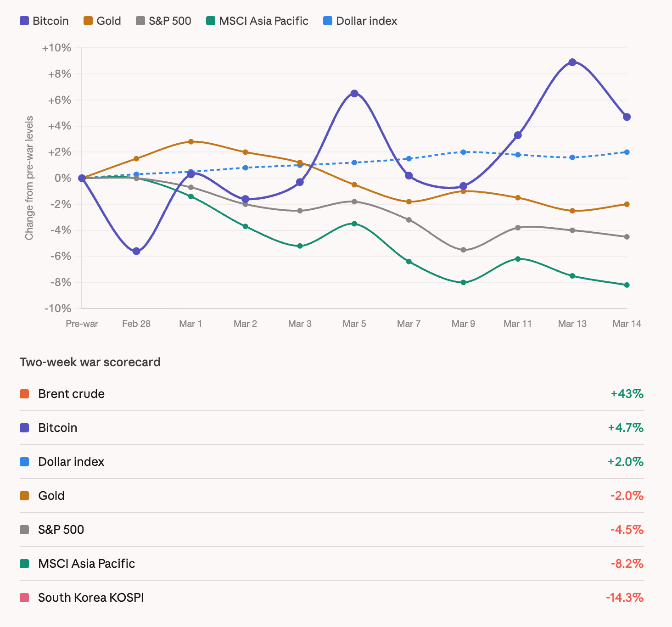Click the Brent crude orange scorecard swatch

pos(24,394)
